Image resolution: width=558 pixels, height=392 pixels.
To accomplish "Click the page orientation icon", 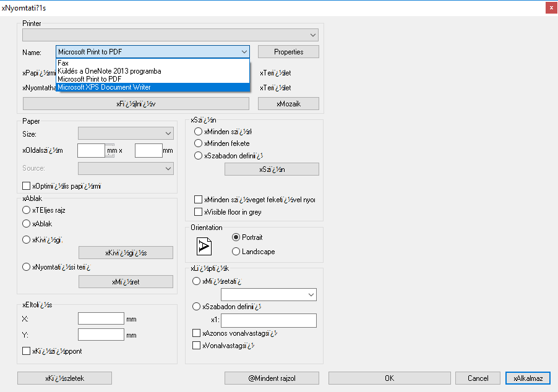I will click(x=204, y=246).
